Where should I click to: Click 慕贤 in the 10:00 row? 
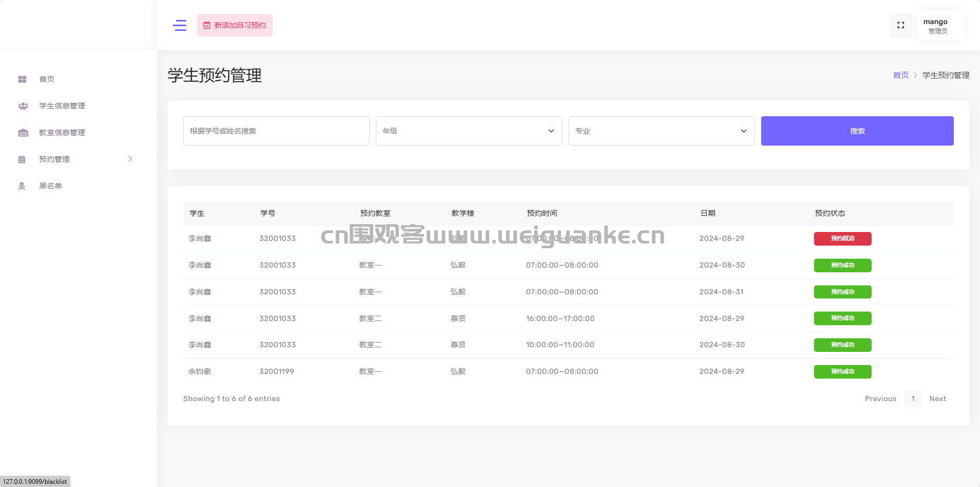(458, 345)
